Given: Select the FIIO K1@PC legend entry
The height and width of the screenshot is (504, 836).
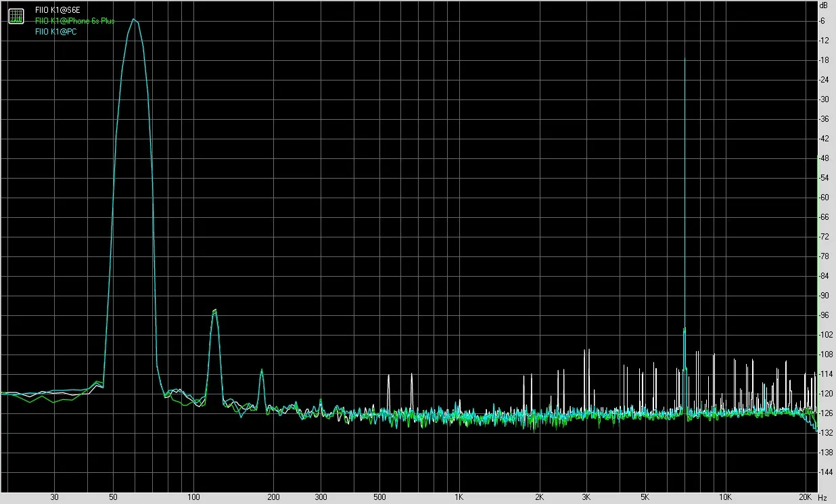Looking at the screenshot, I should [x=56, y=32].
